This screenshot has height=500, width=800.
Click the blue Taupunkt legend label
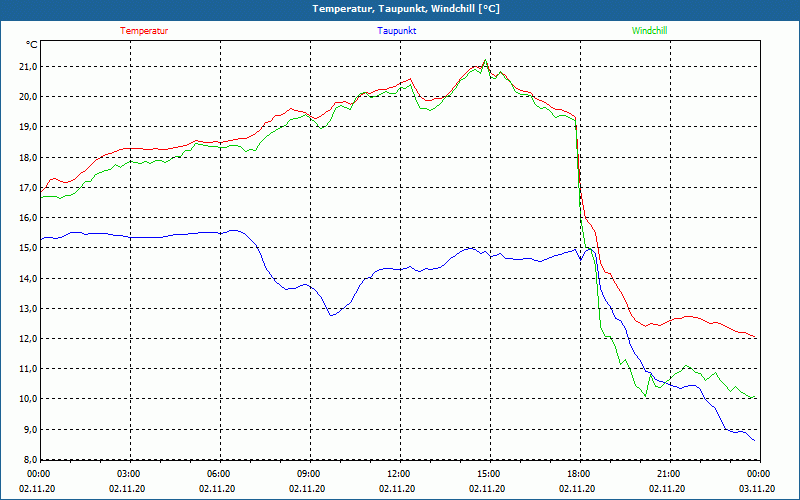396,31
